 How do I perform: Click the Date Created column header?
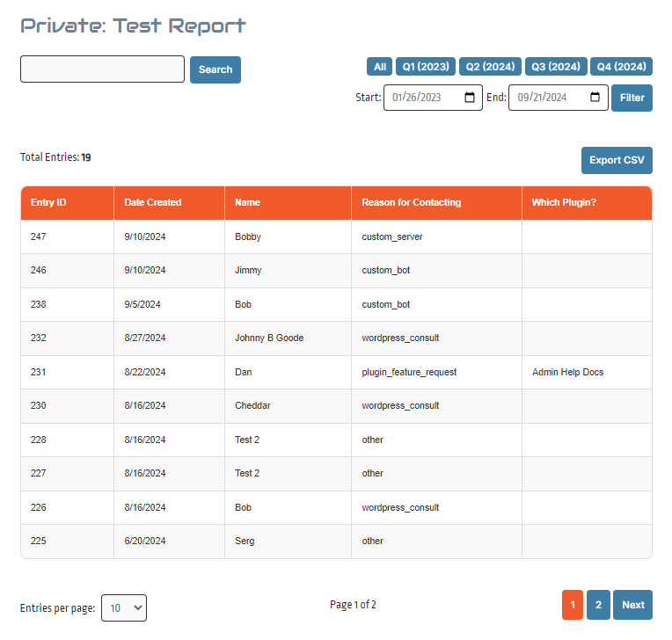tap(153, 202)
